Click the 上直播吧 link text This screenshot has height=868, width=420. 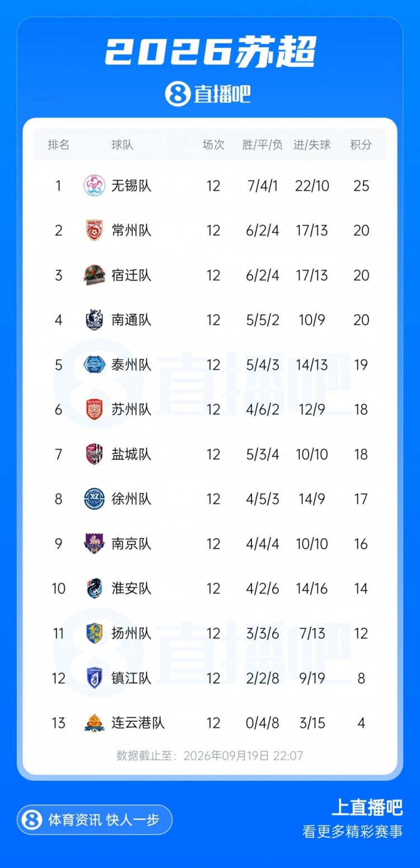367,808
